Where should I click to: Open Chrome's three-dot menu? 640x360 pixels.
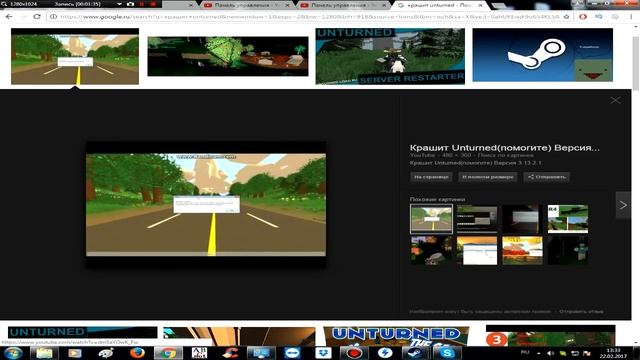(x=631, y=17)
